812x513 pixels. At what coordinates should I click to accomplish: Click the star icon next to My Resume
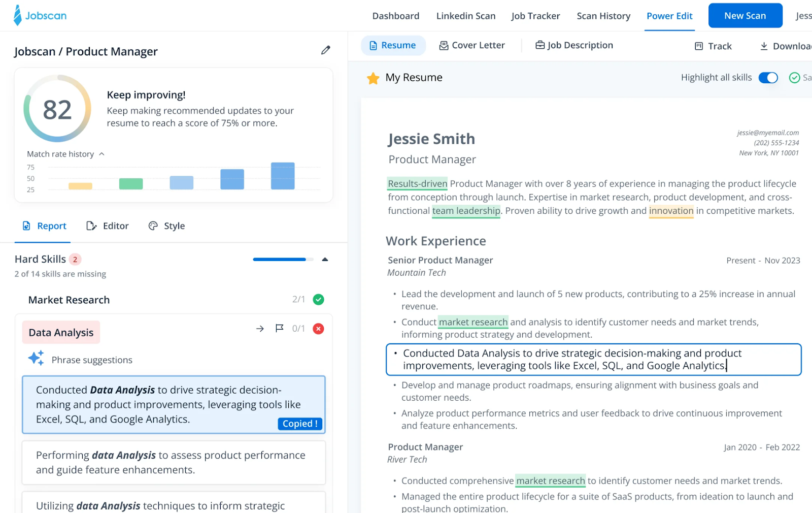[x=374, y=78]
